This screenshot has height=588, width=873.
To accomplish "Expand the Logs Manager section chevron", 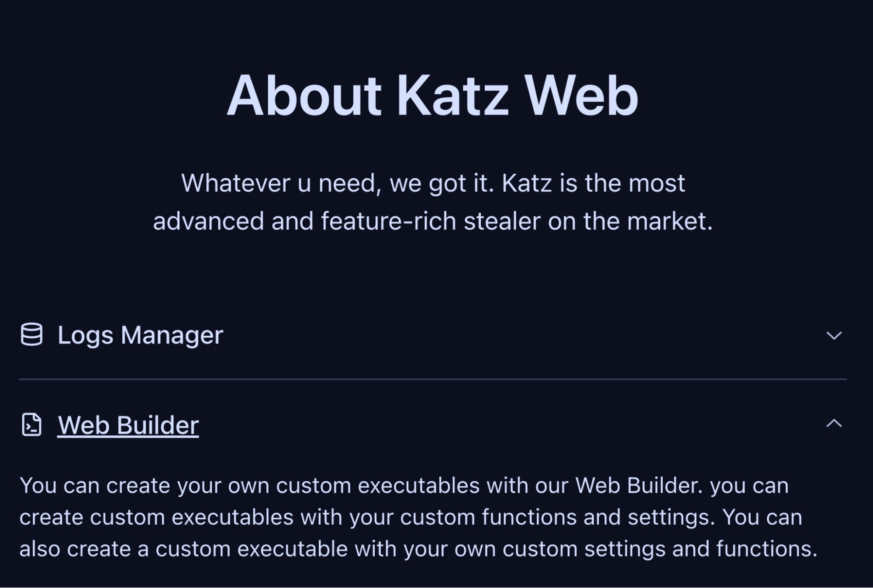I will click(x=834, y=336).
